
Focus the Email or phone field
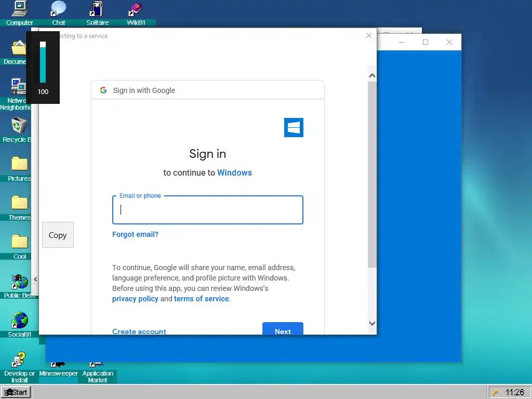(x=208, y=210)
